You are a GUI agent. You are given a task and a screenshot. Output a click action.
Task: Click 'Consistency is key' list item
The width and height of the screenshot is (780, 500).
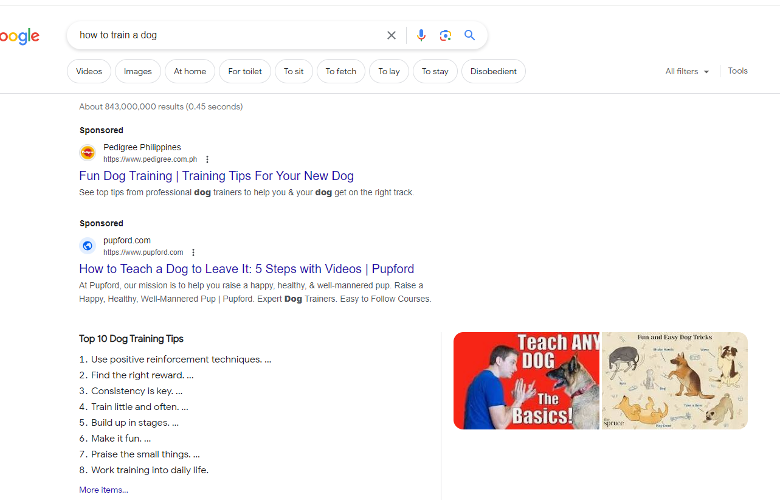pyautogui.click(x=137, y=391)
